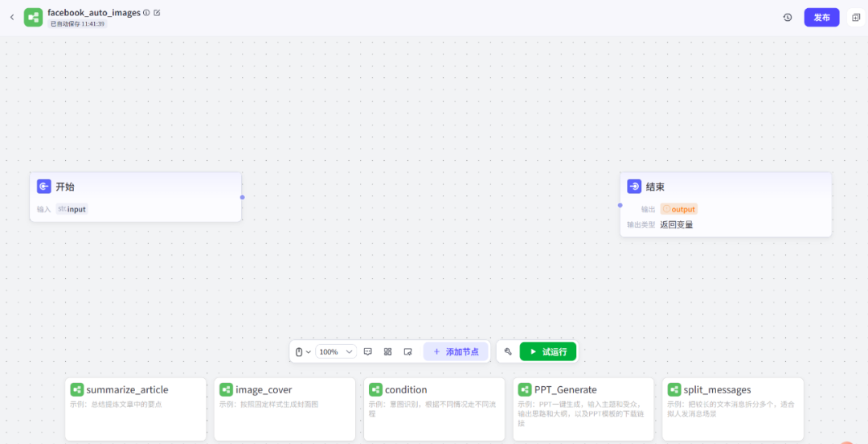Open the summarize_article example card
Viewport: 868px width, 444px height.
coord(135,409)
